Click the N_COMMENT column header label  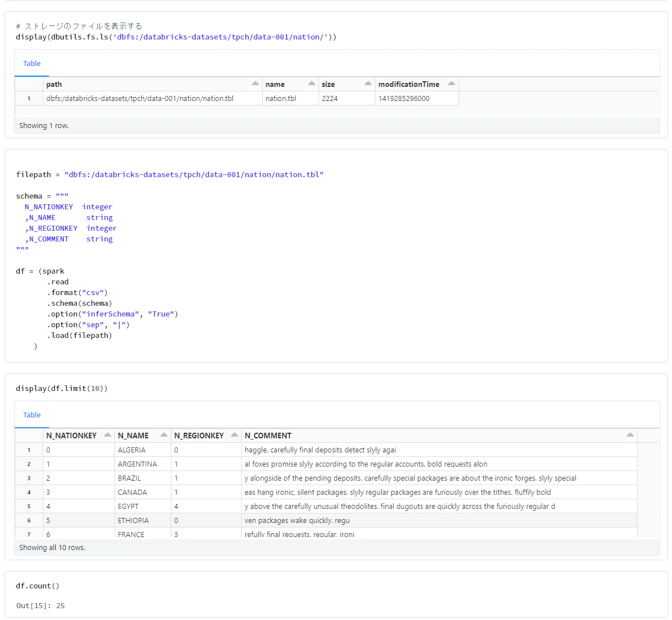pyautogui.click(x=268, y=436)
